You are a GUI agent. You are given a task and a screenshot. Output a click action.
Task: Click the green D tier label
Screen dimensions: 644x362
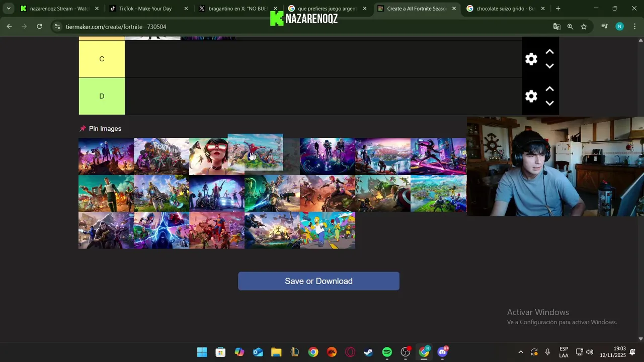coord(102,96)
